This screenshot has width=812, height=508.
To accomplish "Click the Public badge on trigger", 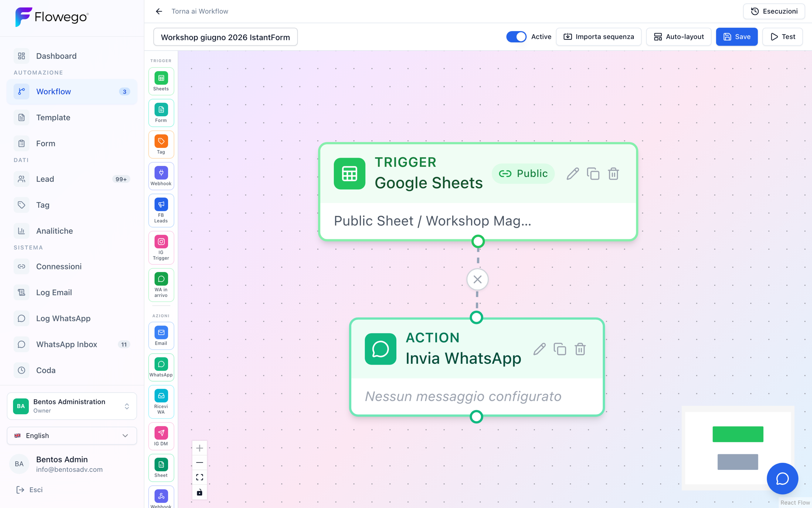I will tap(523, 174).
